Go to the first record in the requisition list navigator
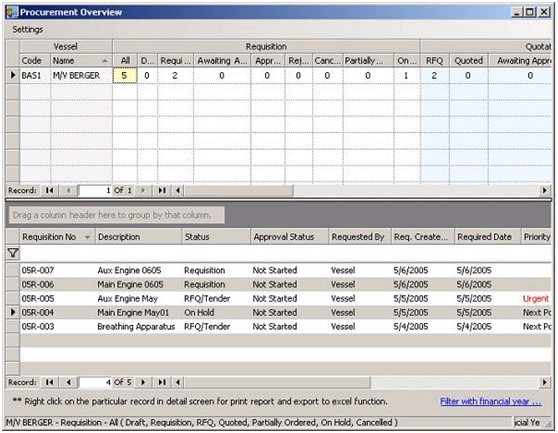Viewport: 558px width, 433px height. click(x=49, y=382)
